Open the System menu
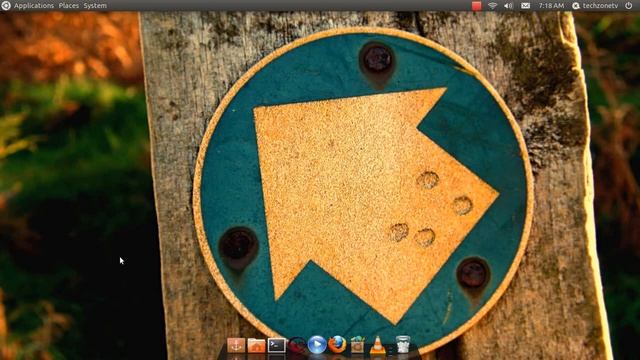This screenshot has height=360, width=640. click(95, 6)
